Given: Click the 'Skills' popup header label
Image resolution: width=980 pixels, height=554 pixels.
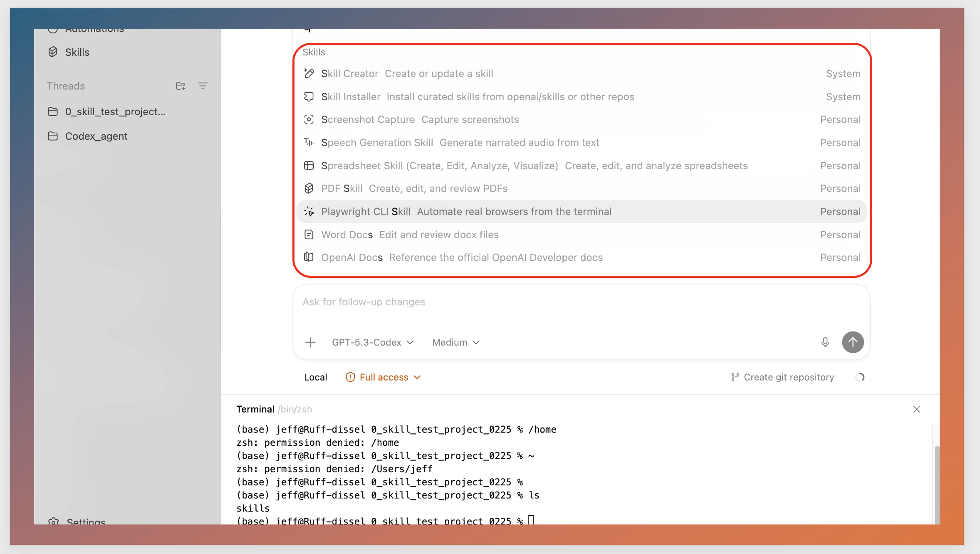Looking at the screenshot, I should [x=314, y=52].
